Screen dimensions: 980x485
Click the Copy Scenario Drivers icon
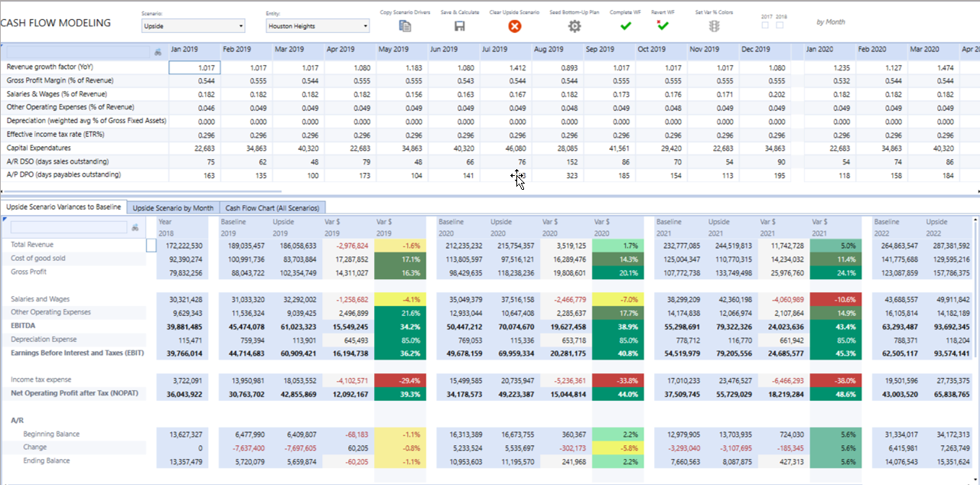tap(405, 27)
